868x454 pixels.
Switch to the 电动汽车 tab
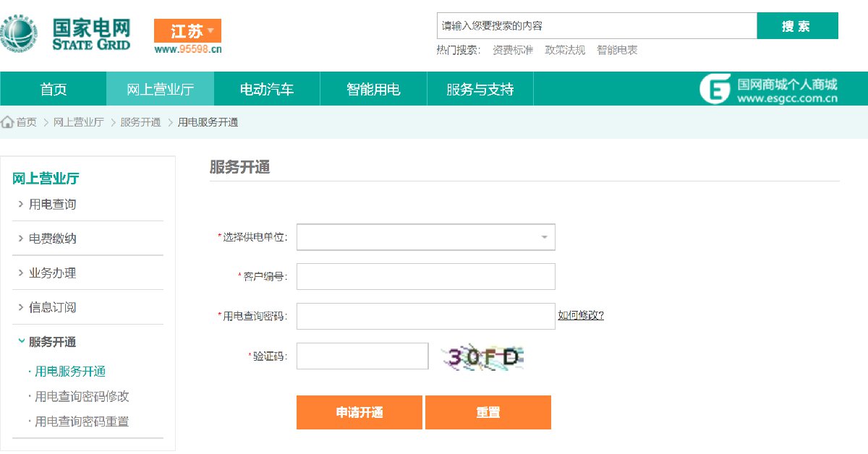point(267,90)
